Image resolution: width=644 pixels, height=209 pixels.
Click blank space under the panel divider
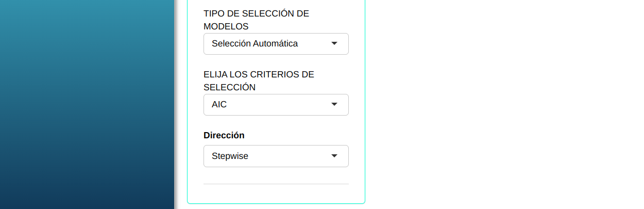tap(276, 194)
